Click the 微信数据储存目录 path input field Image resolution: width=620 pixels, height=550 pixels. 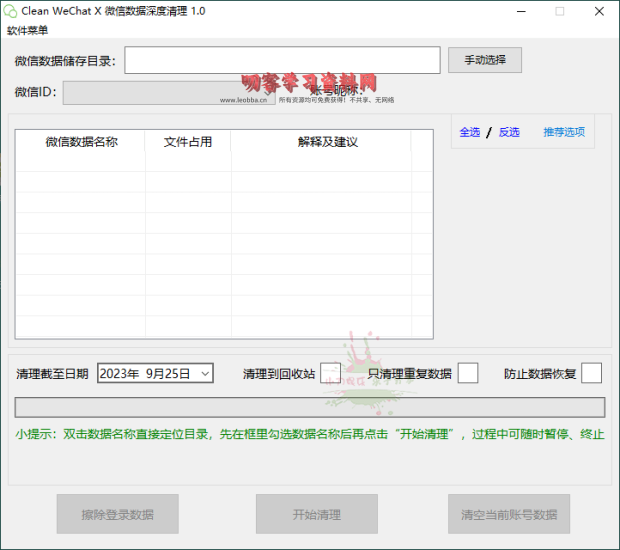(x=282, y=60)
